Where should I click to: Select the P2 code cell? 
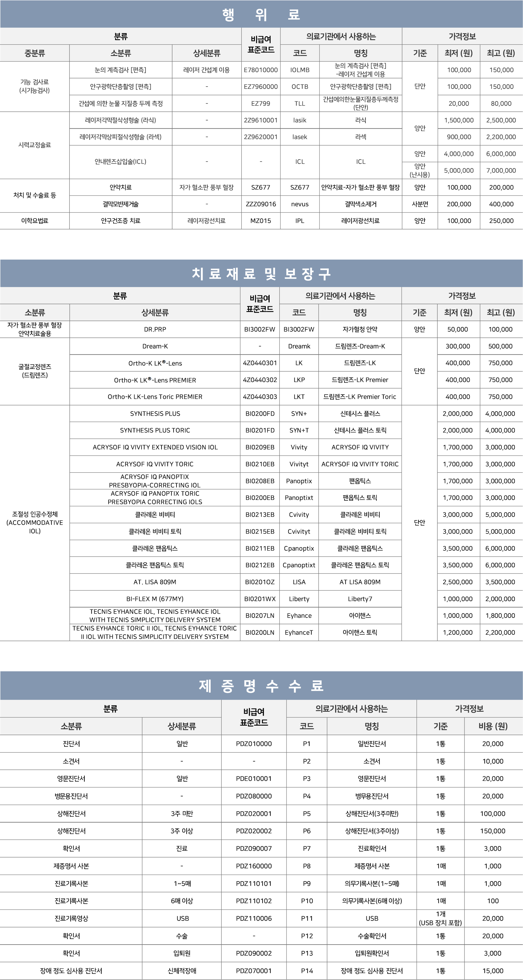pyautogui.click(x=307, y=761)
